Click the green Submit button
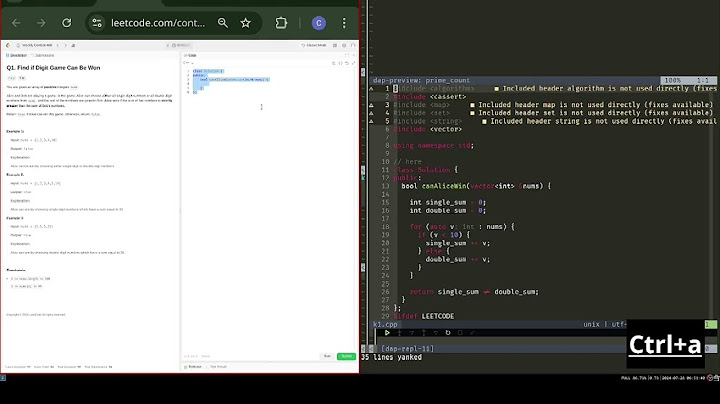Viewport: 720px width, 404px height. 346,356
